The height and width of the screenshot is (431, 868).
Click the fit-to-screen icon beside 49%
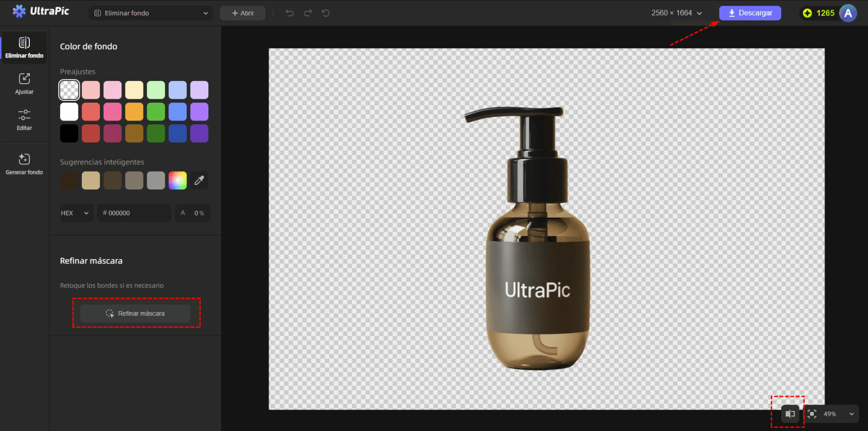(x=812, y=414)
